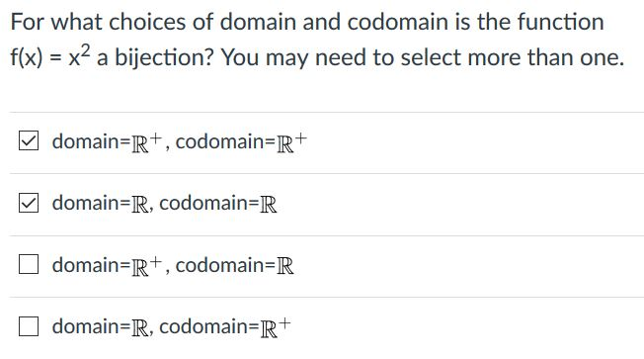Click the word 'bijection?' in the question
The height and width of the screenshot is (359, 644).
pyautogui.click(x=164, y=57)
